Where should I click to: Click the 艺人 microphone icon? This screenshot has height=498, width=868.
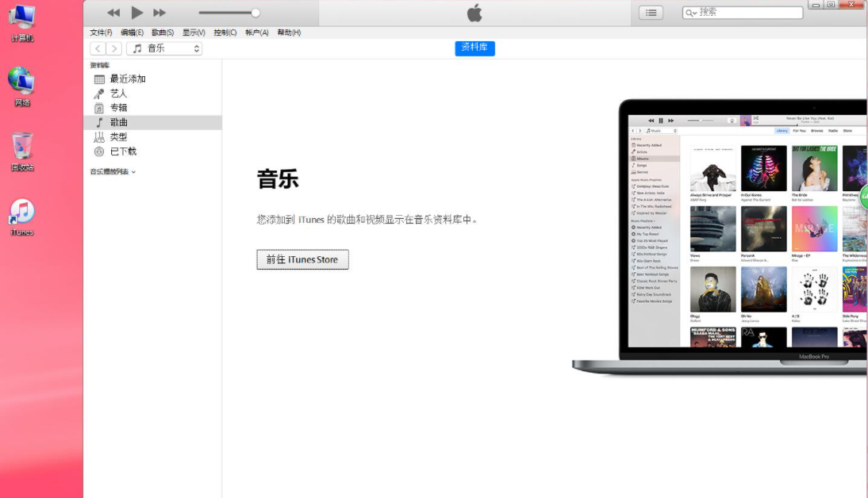pyautogui.click(x=99, y=94)
